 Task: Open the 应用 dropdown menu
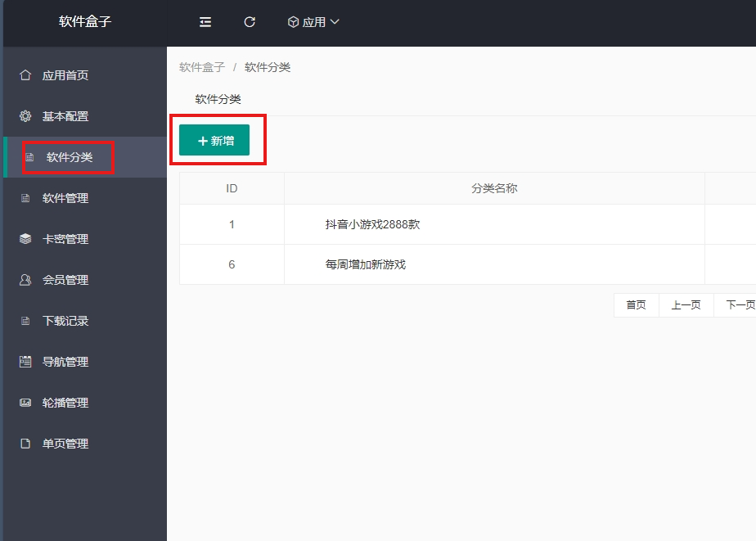point(313,22)
